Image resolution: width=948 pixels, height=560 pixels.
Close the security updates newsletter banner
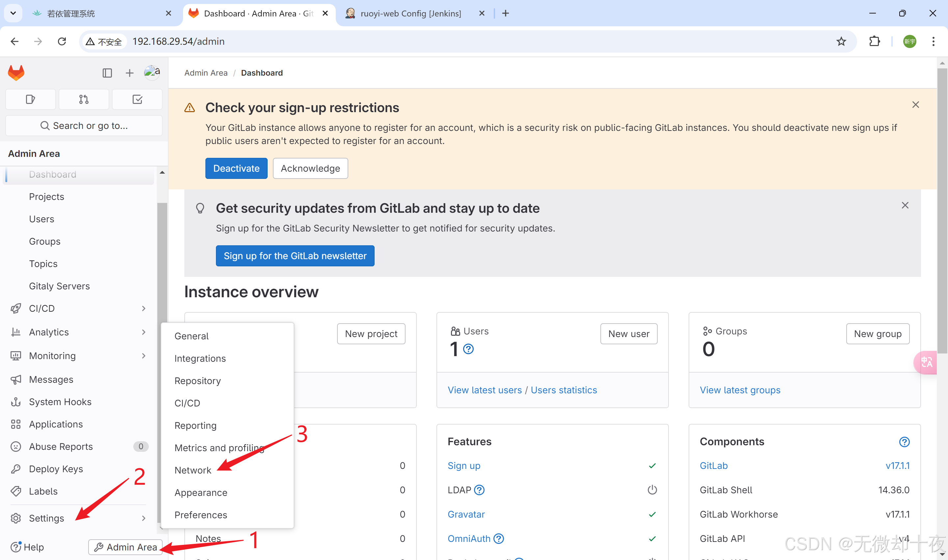pyautogui.click(x=905, y=205)
